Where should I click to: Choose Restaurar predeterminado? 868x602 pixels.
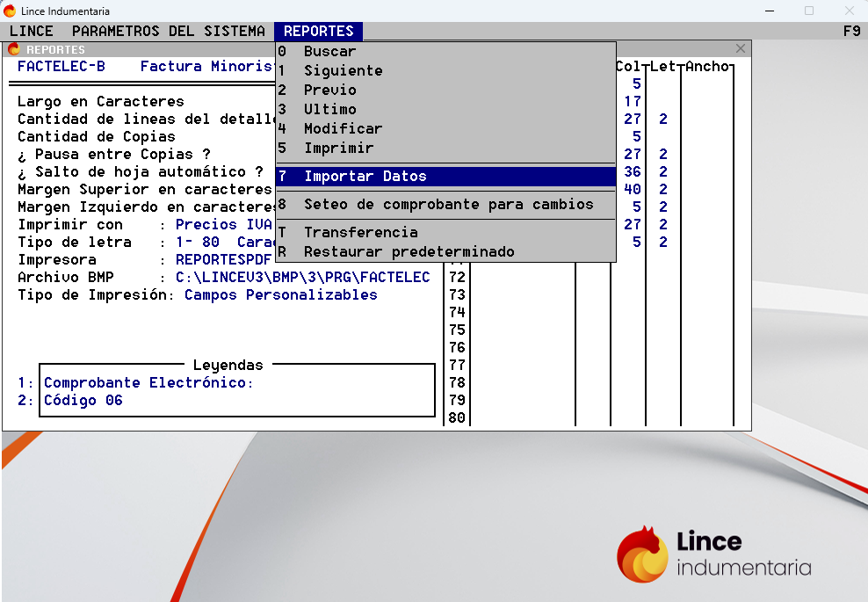[445, 252]
